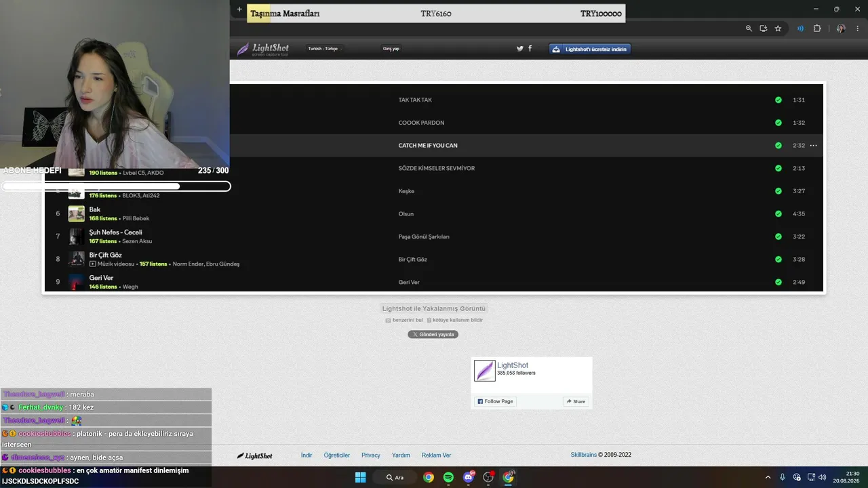This screenshot has width=868, height=488.
Task: Click Lightshot'ı ücretsiz indirin download button
Action: click(590, 49)
